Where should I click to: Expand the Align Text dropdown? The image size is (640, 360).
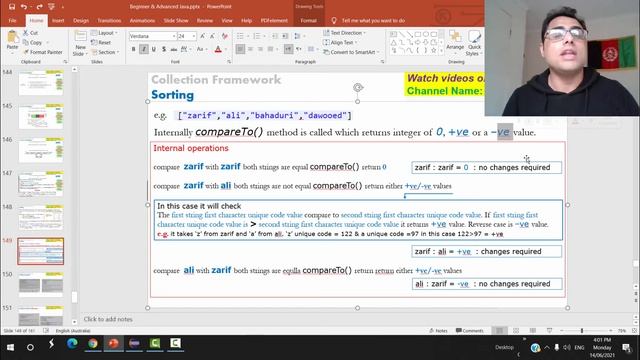(x=340, y=42)
